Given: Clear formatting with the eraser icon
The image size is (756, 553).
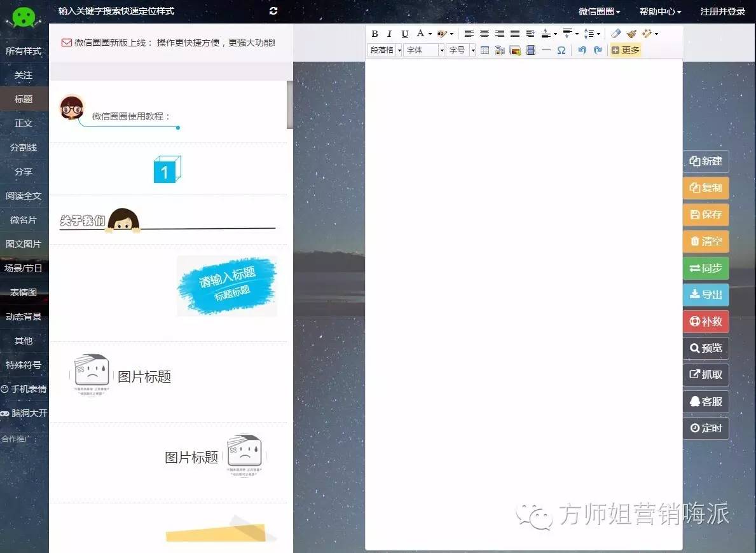Looking at the screenshot, I should (615, 34).
